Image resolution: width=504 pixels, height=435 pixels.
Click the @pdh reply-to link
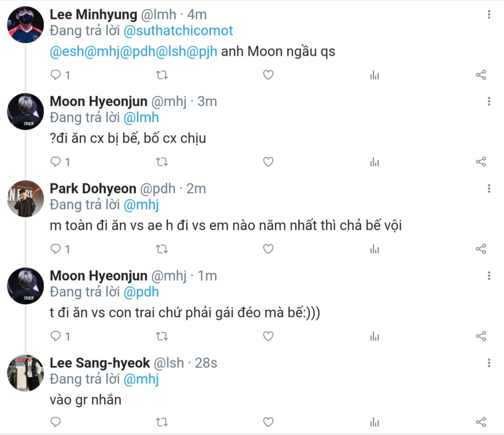(x=141, y=292)
